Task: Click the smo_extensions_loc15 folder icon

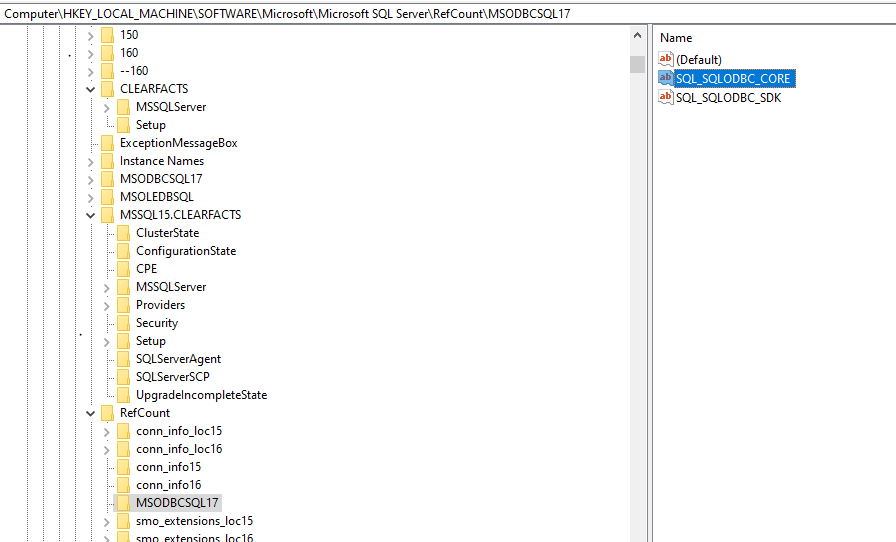Action: pyautogui.click(x=123, y=521)
